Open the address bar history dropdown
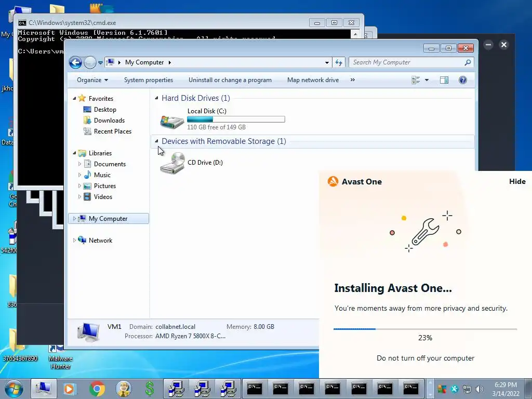The width and height of the screenshot is (532, 399). pyautogui.click(x=327, y=62)
